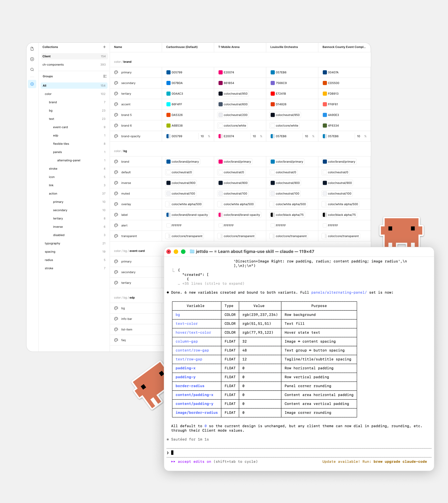Click the Carbonhouse brand-opacity percent field
This screenshot has width=448, height=503.
click(202, 136)
